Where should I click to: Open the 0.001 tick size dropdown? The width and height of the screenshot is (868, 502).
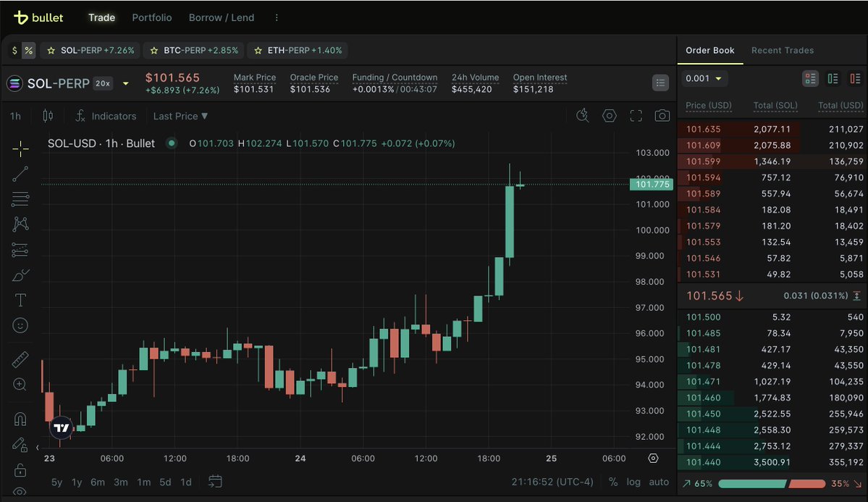tap(703, 79)
